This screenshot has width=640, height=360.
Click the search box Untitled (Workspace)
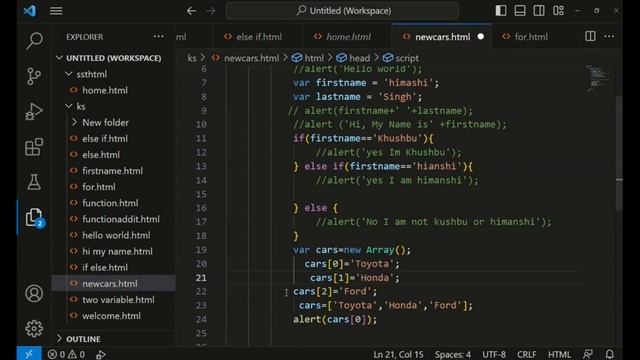tap(342, 11)
